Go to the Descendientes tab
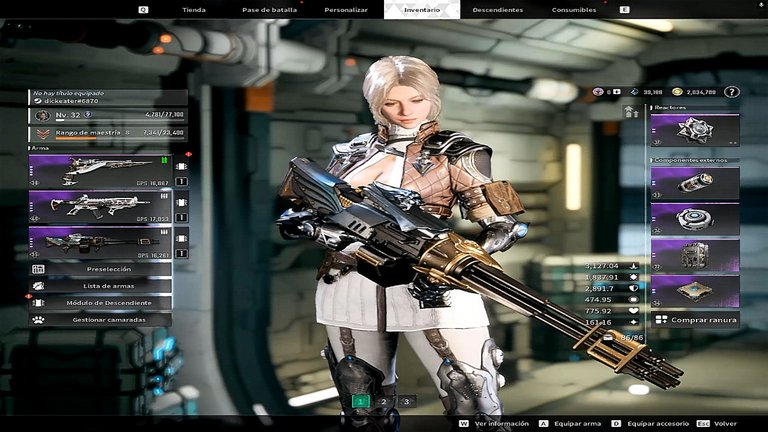This screenshot has width=768, height=432. [x=498, y=10]
